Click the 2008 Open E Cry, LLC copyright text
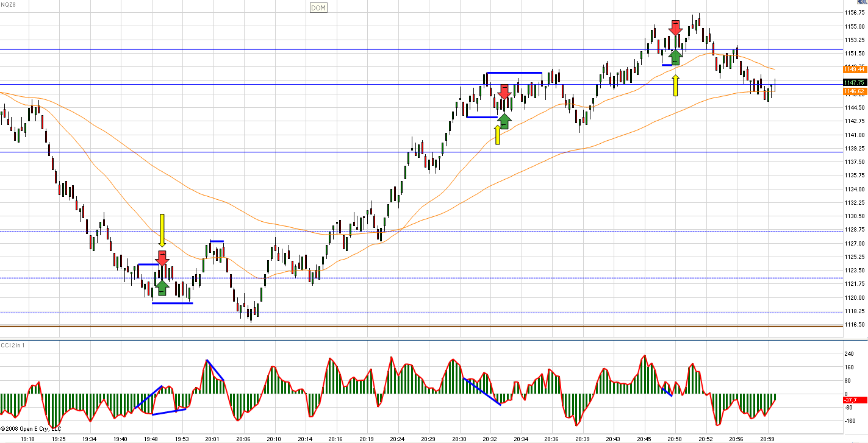The height and width of the screenshot is (443, 868). click(31, 428)
